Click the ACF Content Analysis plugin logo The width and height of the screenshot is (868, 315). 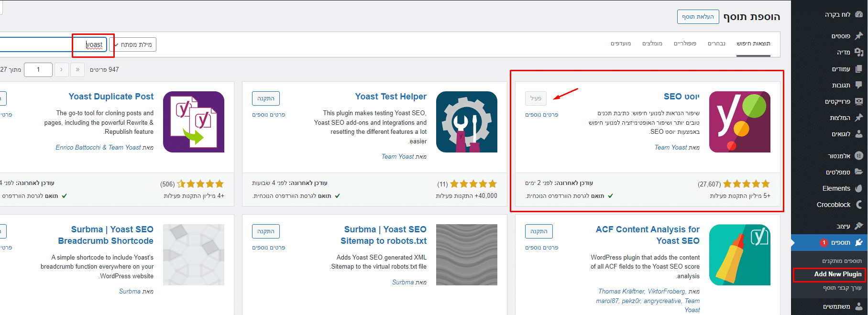[740, 255]
